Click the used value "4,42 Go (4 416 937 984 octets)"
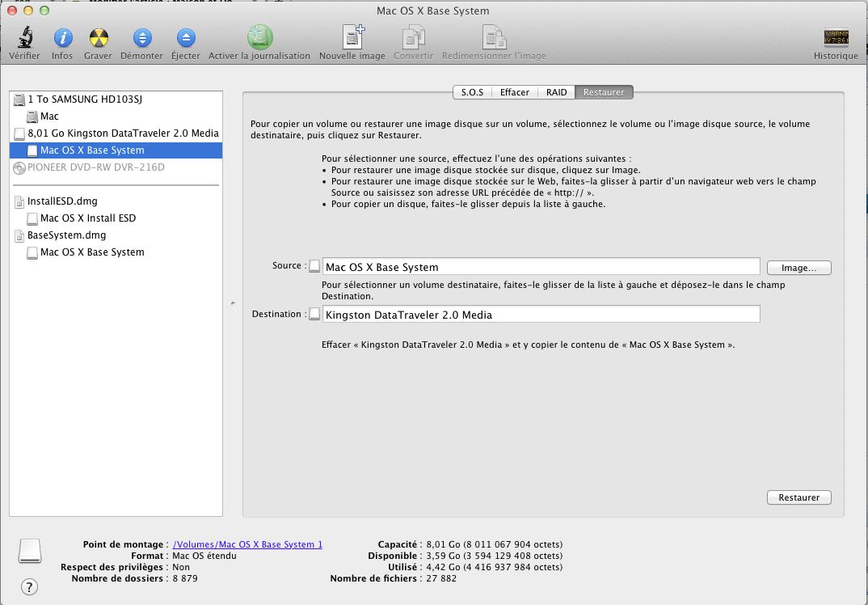Screen dimensions: 868x605 coord(495,567)
